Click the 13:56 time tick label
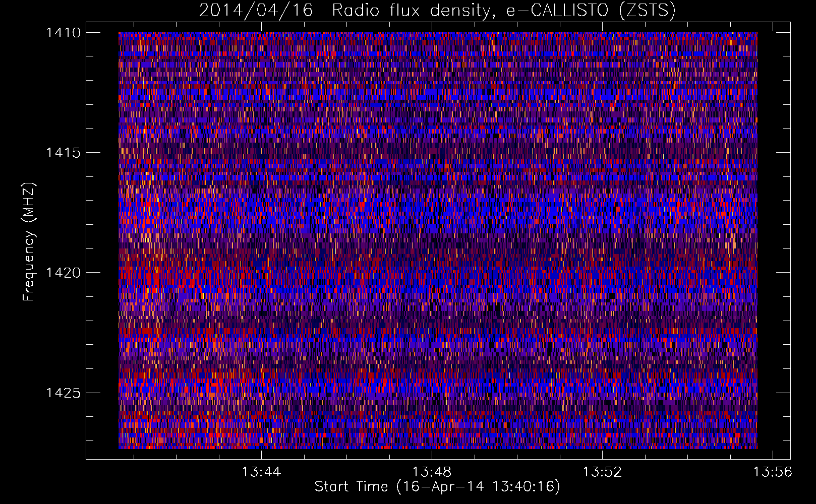The image size is (816, 504). (773, 472)
